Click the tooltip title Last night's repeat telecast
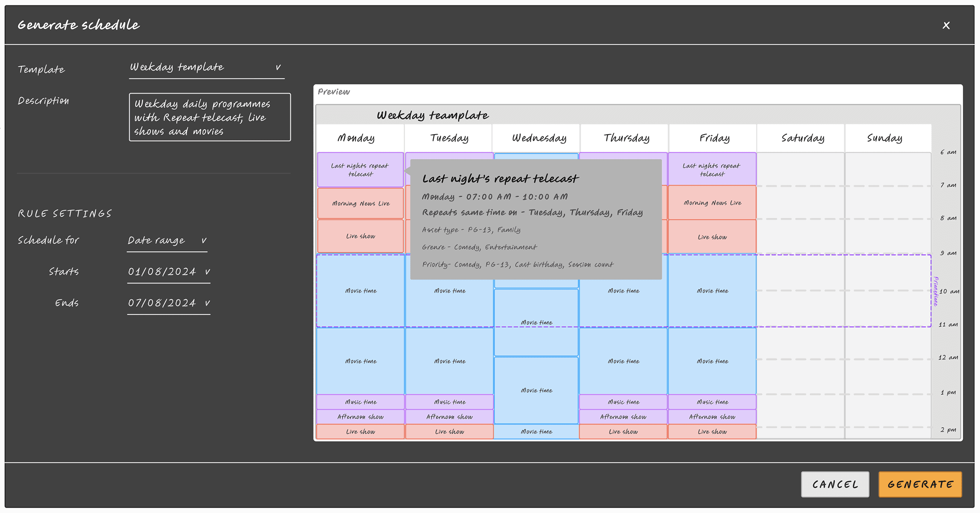Screen dimensions: 980x513 pyautogui.click(x=500, y=179)
